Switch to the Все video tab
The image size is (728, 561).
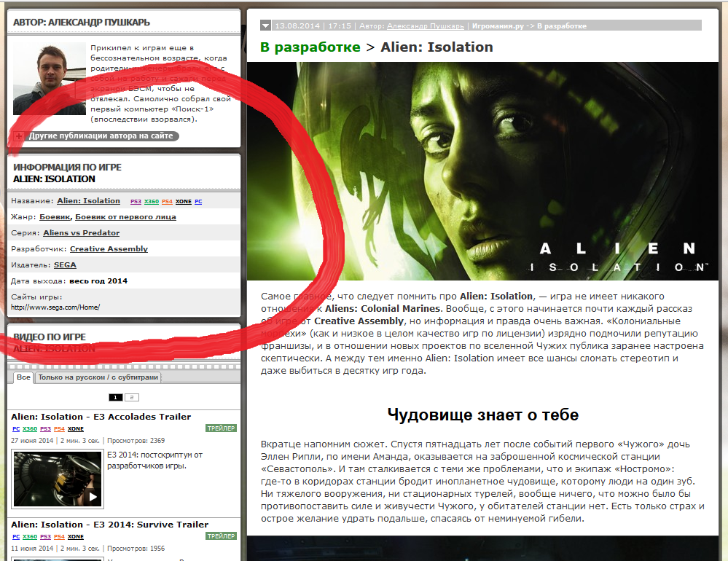[23, 377]
